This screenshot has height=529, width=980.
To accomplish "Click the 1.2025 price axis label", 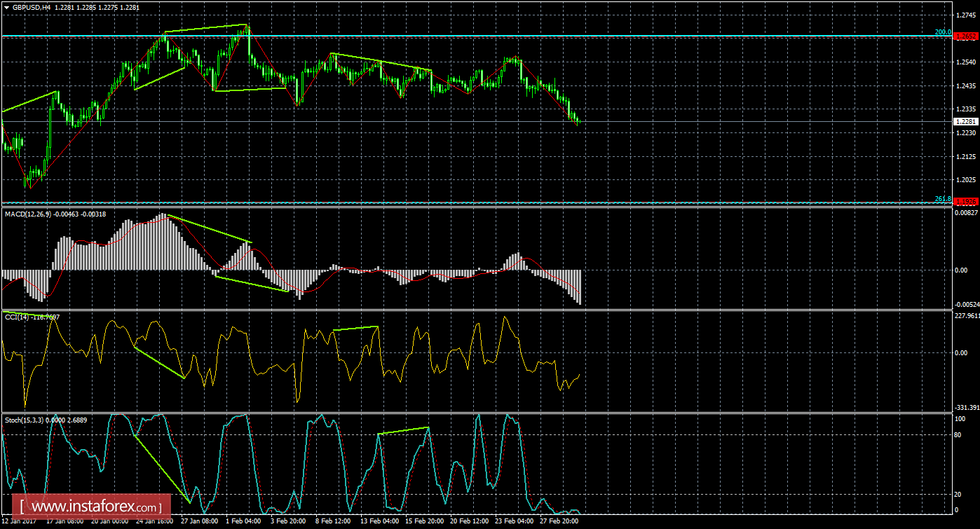I will click(x=965, y=180).
